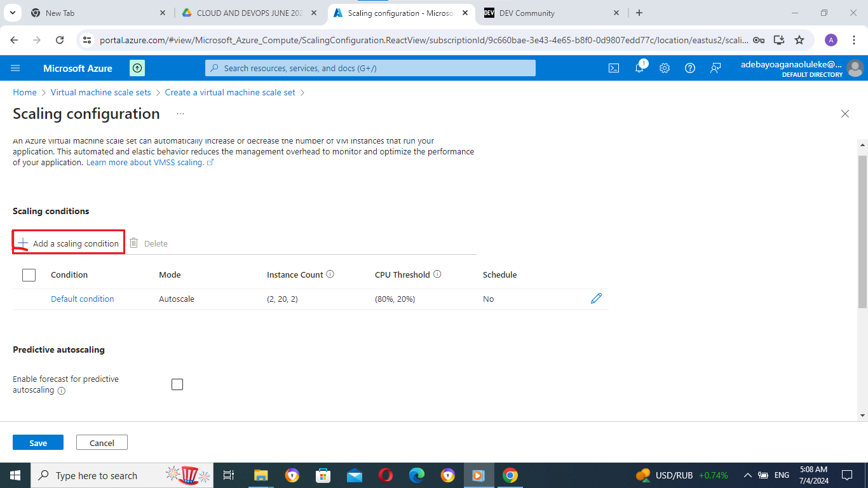Go back in the browser
This screenshot has height=488, width=868.
(14, 39)
